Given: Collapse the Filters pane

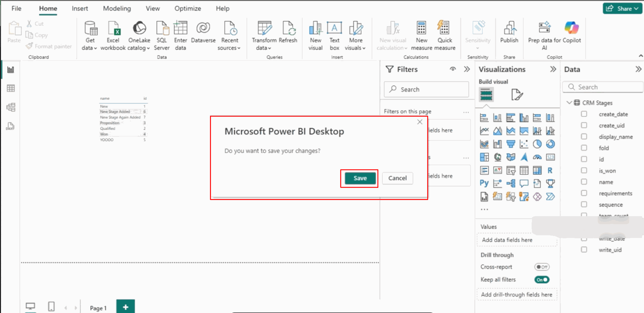Looking at the screenshot, I should [467, 69].
